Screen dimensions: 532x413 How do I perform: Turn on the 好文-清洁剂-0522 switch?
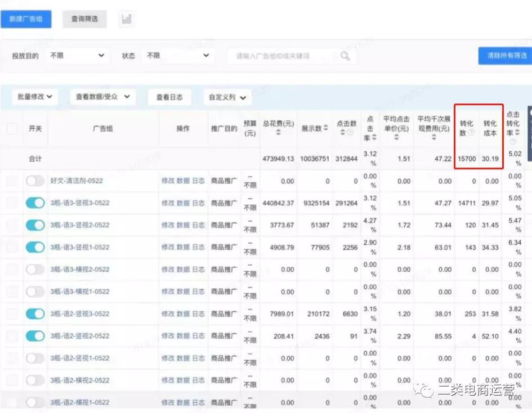point(35,181)
